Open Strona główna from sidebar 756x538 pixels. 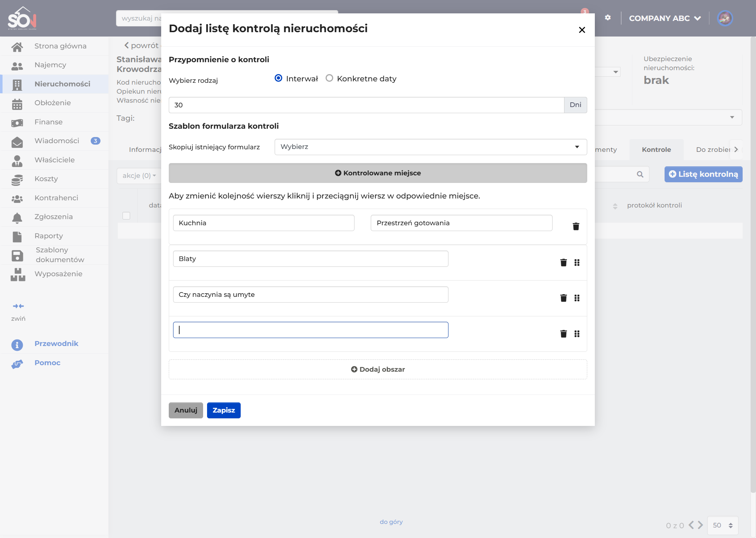(54, 46)
